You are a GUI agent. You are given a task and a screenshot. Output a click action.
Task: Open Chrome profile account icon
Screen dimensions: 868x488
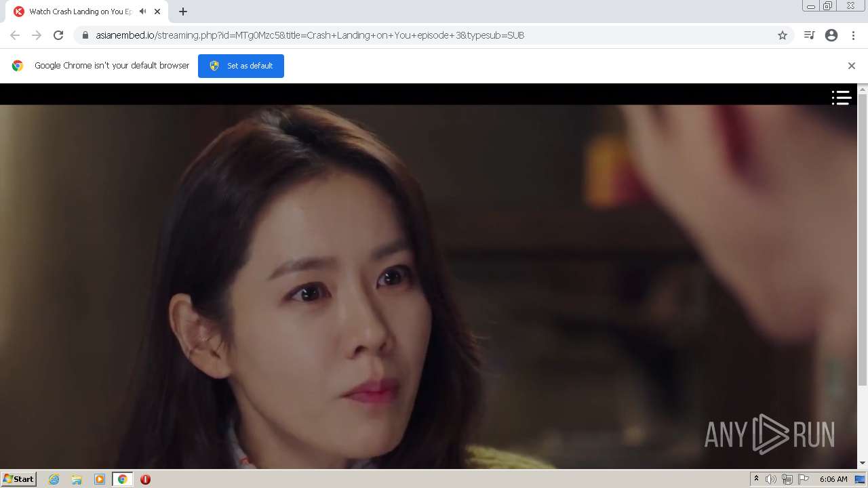831,35
